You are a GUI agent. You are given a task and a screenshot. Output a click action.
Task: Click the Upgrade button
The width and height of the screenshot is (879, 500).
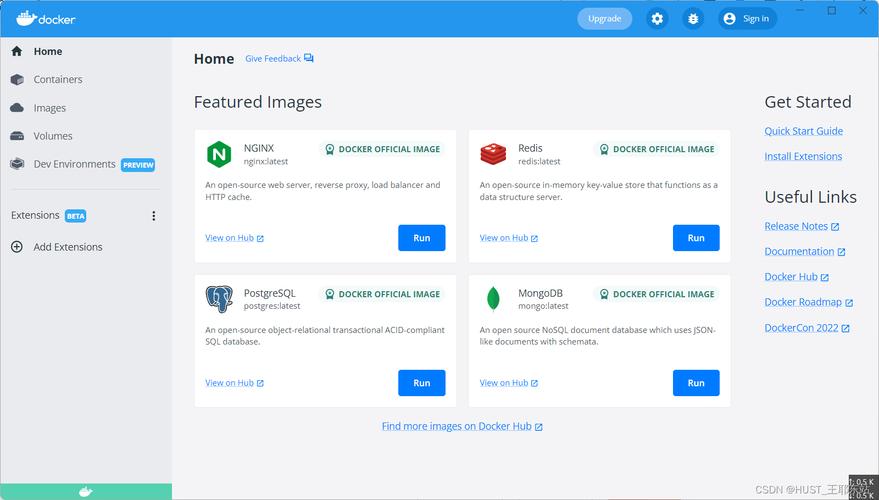coord(604,18)
